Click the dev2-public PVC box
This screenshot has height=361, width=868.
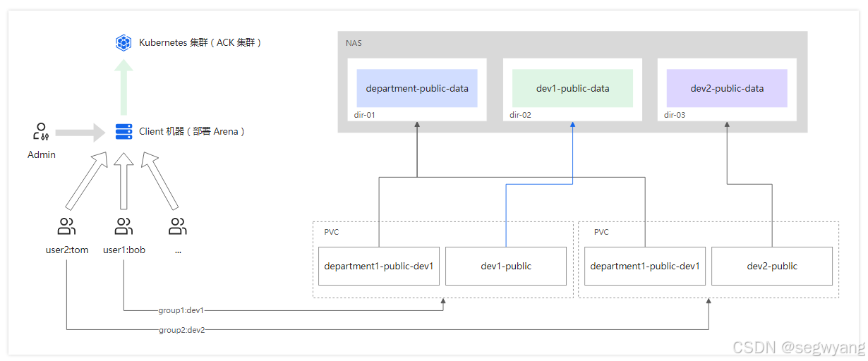pos(772,266)
